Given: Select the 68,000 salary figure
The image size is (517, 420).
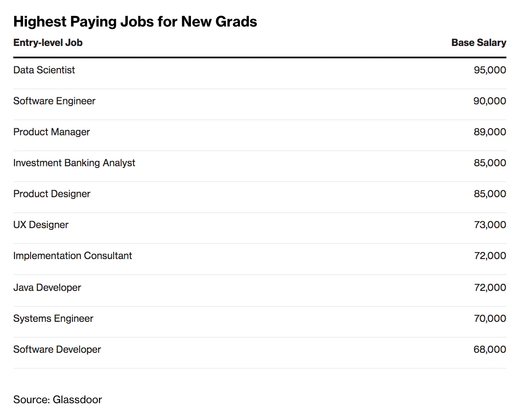Looking at the screenshot, I should point(490,350).
